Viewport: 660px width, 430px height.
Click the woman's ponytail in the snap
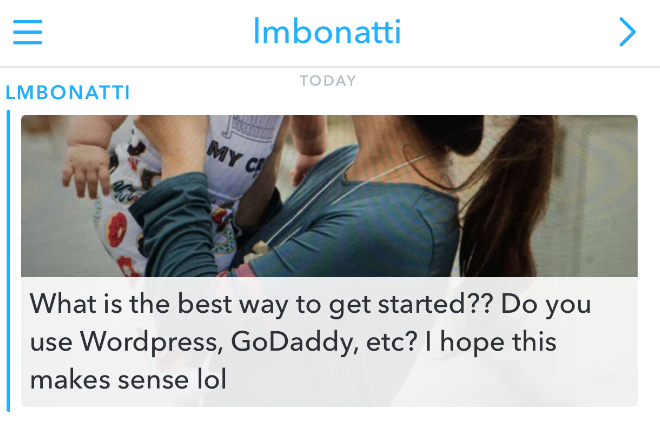tap(505, 198)
